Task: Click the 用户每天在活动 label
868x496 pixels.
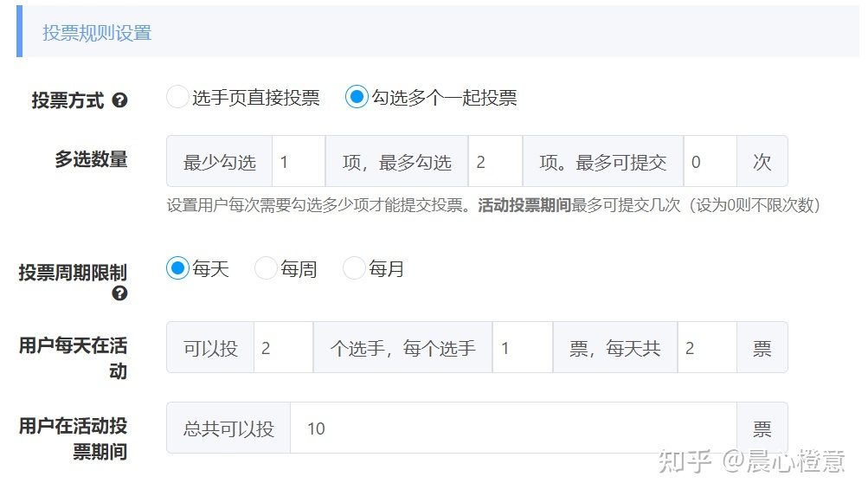Action: (73, 358)
